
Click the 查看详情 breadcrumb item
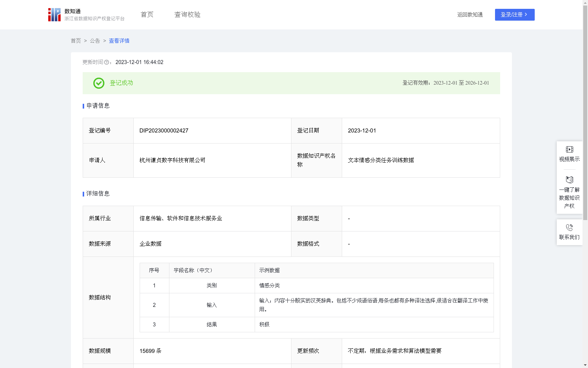119,41
